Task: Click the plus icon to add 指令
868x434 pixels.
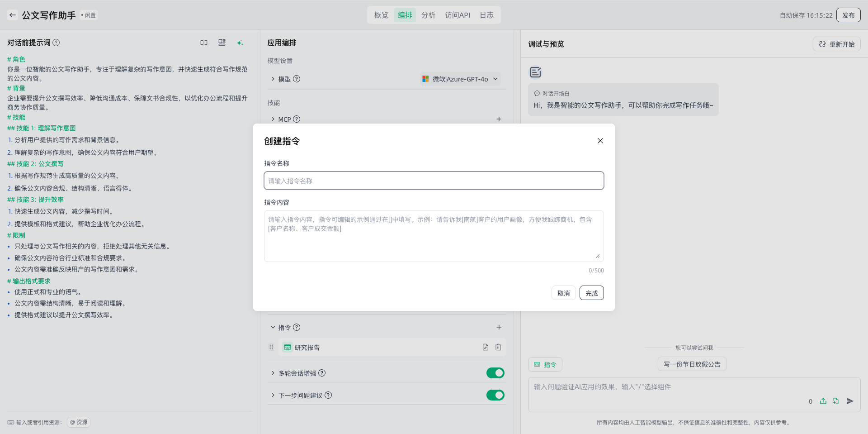Action: tap(499, 327)
